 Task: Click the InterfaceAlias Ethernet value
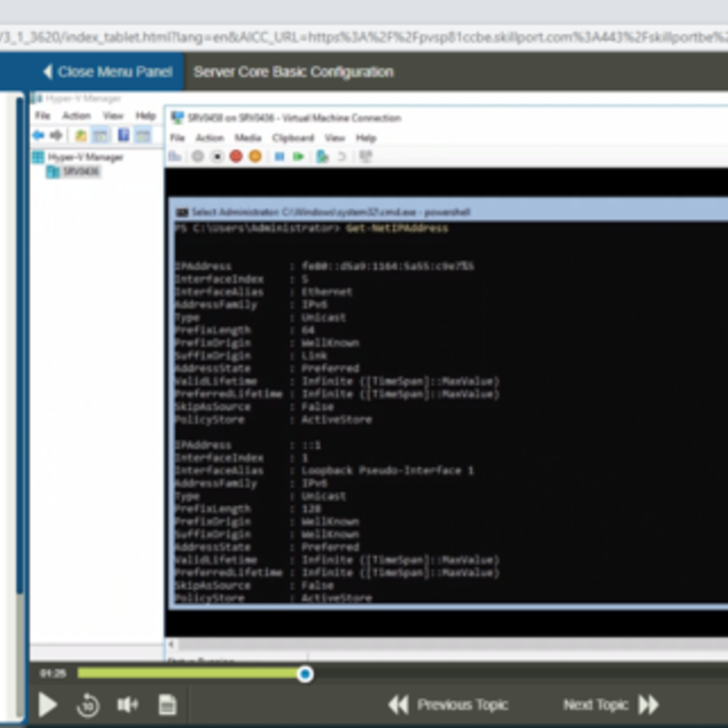click(x=327, y=292)
